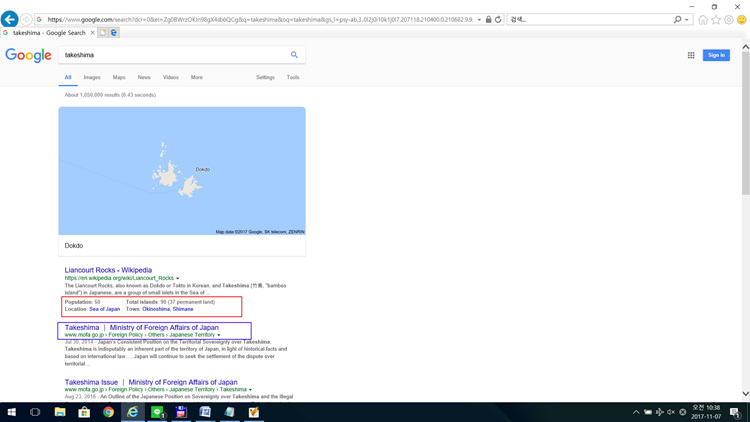Image resolution: width=750 pixels, height=422 pixels.
Task: Expand dropdown arrow of the Takeshima Issue result URL
Action: 250,389
